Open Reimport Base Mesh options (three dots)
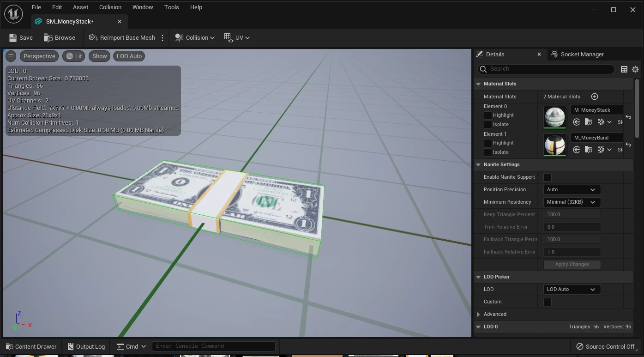 (163, 38)
